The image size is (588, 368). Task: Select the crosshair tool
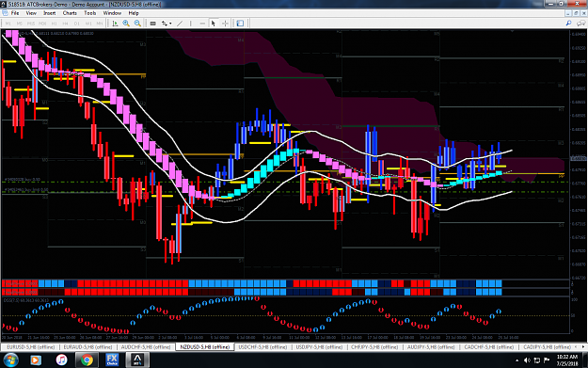click(x=225, y=24)
